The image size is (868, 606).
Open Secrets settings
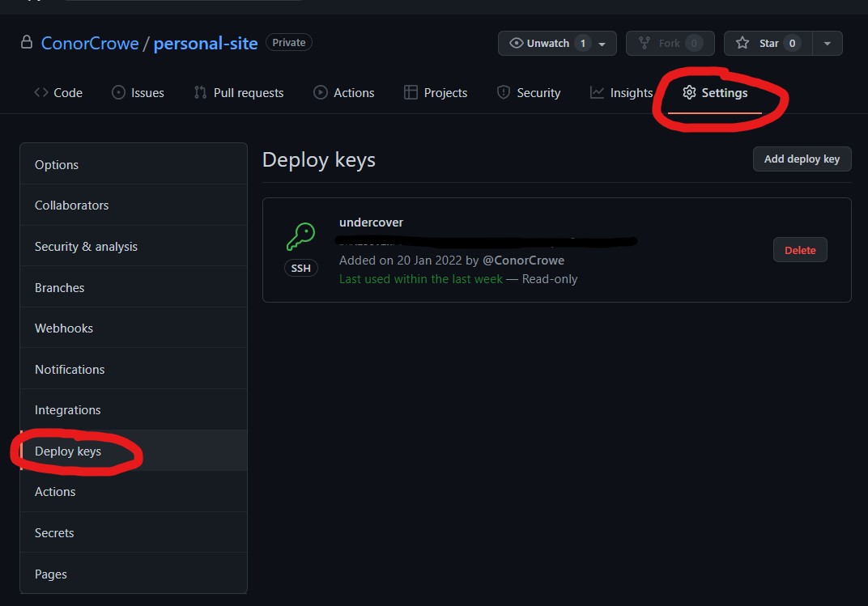(134, 533)
